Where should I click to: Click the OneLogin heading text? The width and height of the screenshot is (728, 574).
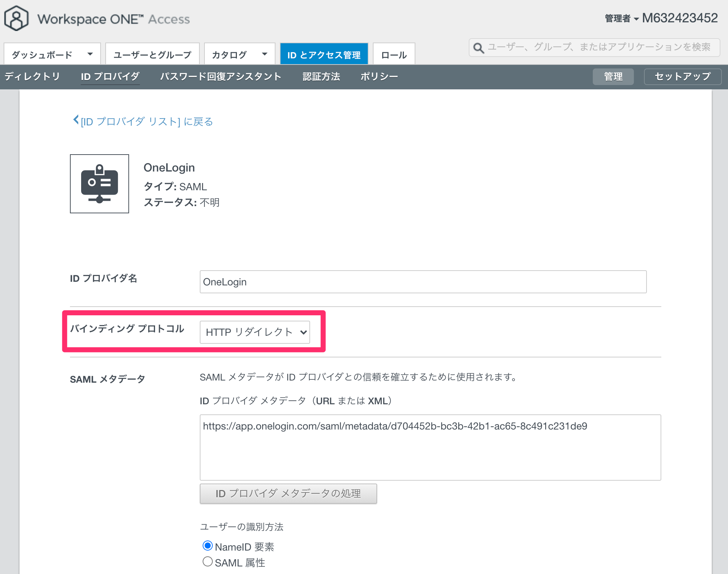pos(169,168)
